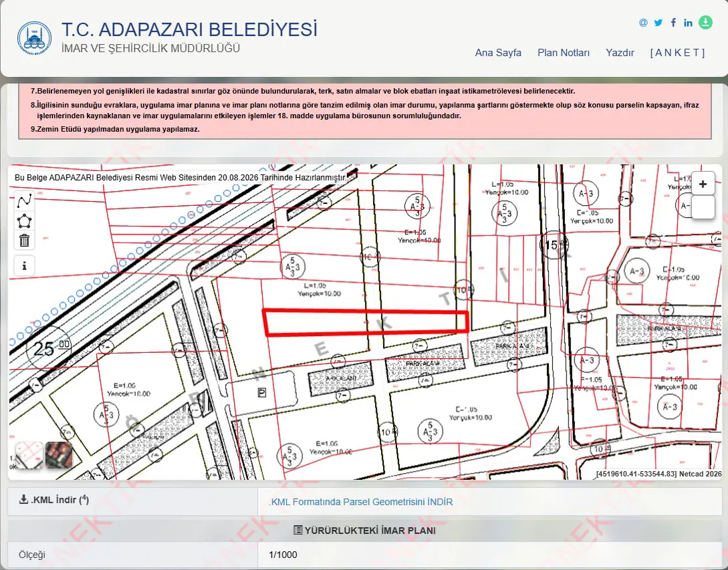Open the map info tool
Viewport: 728px width, 570px height.
[24, 266]
